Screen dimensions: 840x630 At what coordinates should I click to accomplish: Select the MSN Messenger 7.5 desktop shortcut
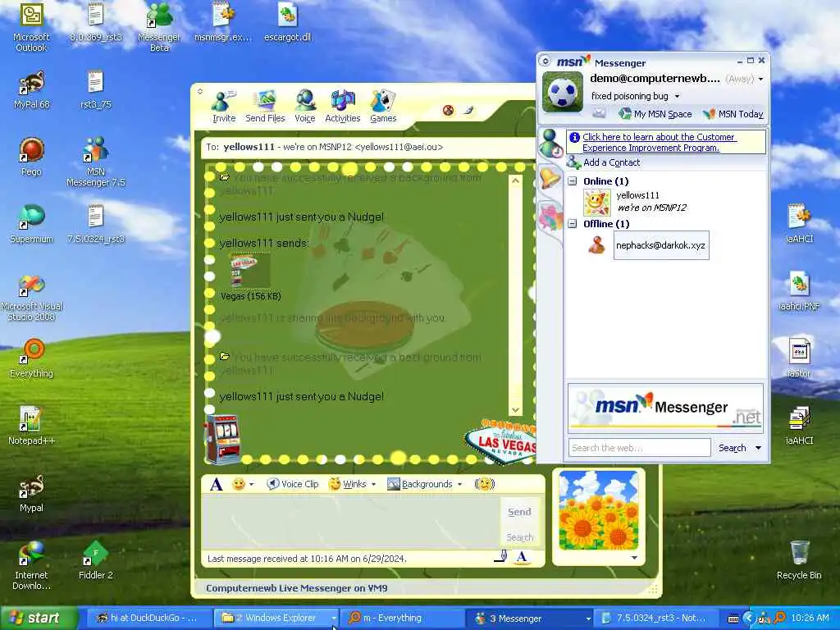pos(95,162)
